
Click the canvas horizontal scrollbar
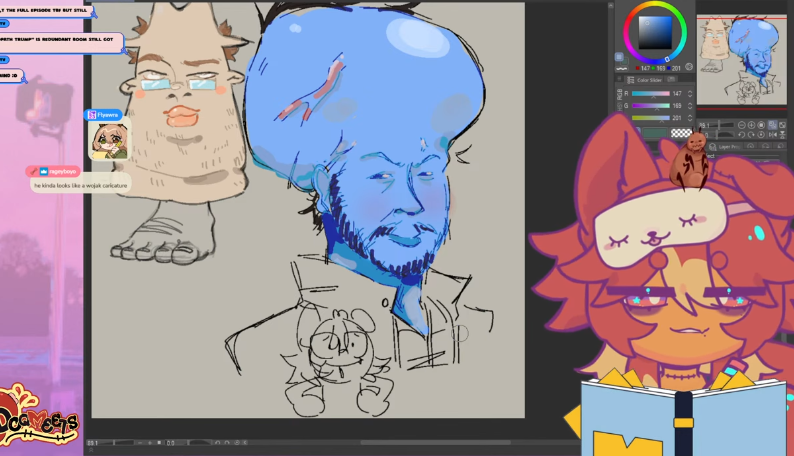tap(435, 442)
